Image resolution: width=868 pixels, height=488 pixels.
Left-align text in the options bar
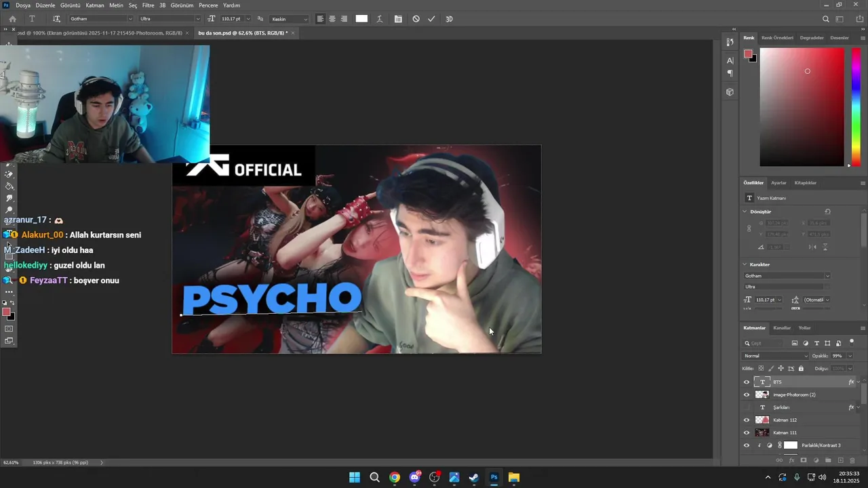coord(320,19)
